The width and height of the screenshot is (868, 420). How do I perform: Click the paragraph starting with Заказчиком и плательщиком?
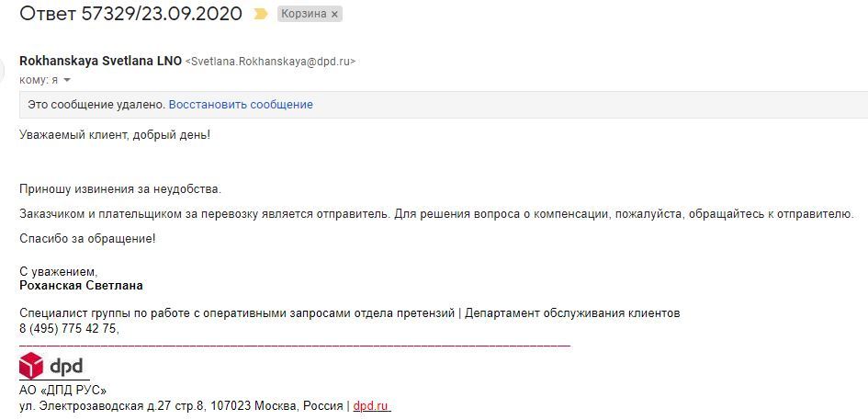[x=436, y=214]
